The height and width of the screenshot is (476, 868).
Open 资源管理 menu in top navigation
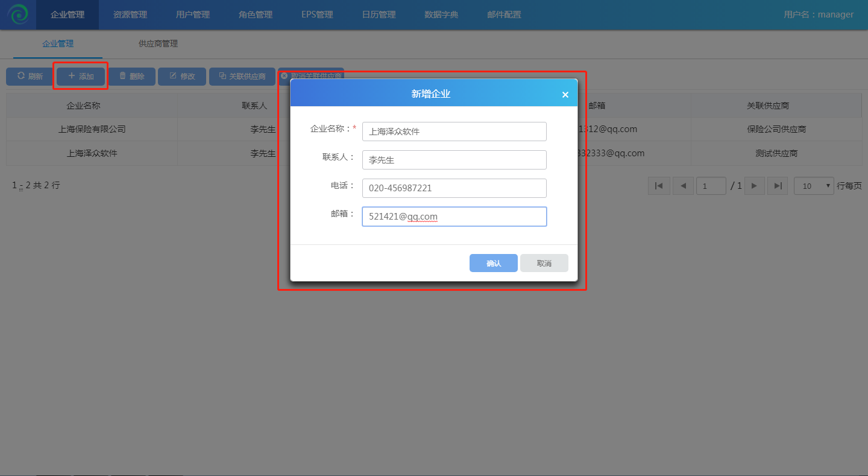coord(130,14)
